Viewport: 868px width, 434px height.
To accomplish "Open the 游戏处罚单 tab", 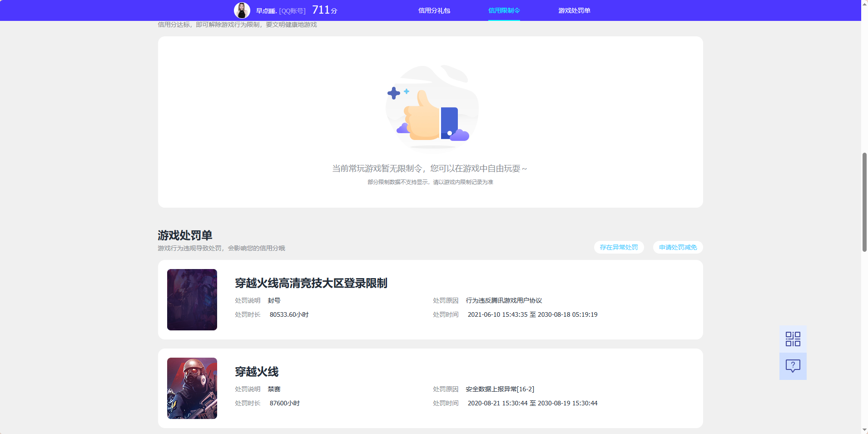I will 574,10.
